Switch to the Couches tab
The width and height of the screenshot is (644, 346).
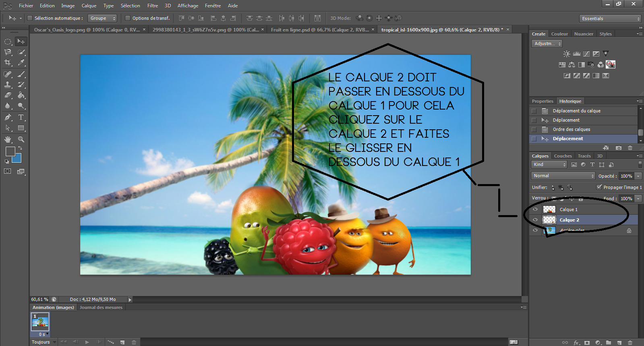[563, 156]
